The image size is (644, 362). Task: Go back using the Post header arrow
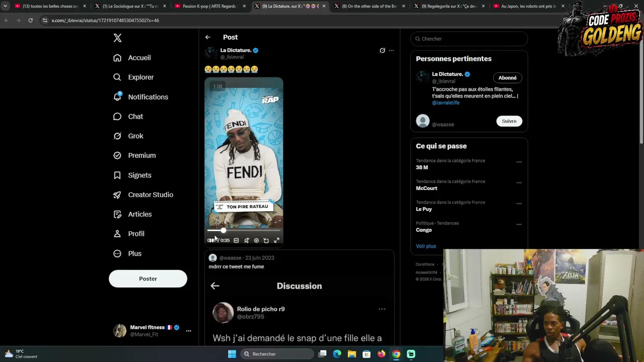tap(208, 37)
